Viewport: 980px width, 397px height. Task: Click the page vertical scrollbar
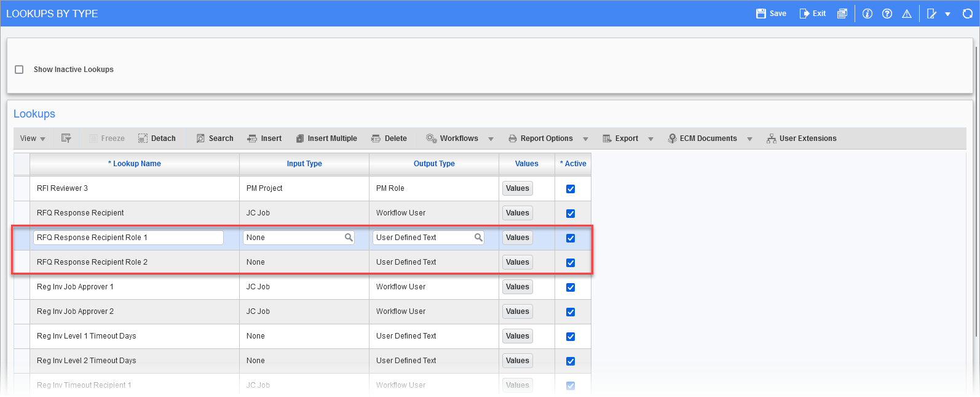coord(976,191)
